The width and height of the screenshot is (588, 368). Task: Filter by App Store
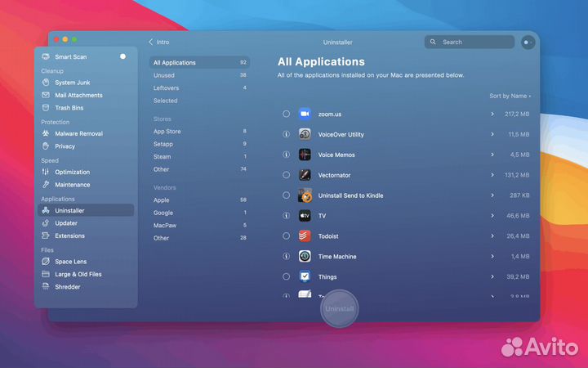coord(199,132)
